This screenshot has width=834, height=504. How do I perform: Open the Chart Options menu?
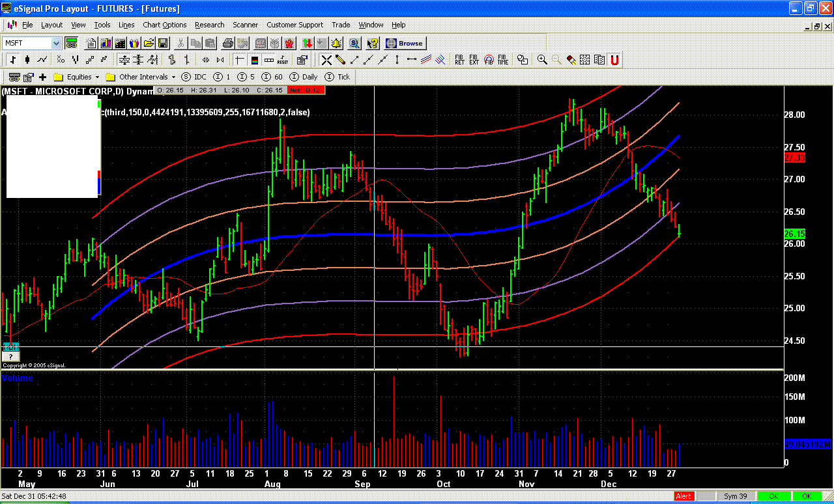point(164,25)
